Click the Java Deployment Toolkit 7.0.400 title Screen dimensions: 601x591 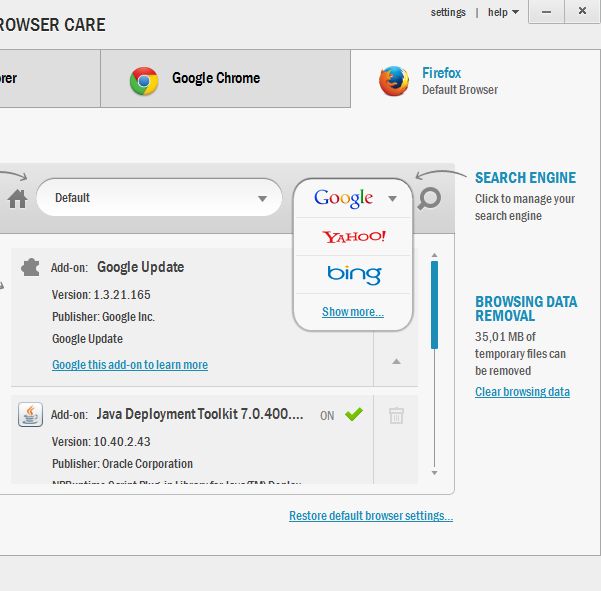(200, 414)
